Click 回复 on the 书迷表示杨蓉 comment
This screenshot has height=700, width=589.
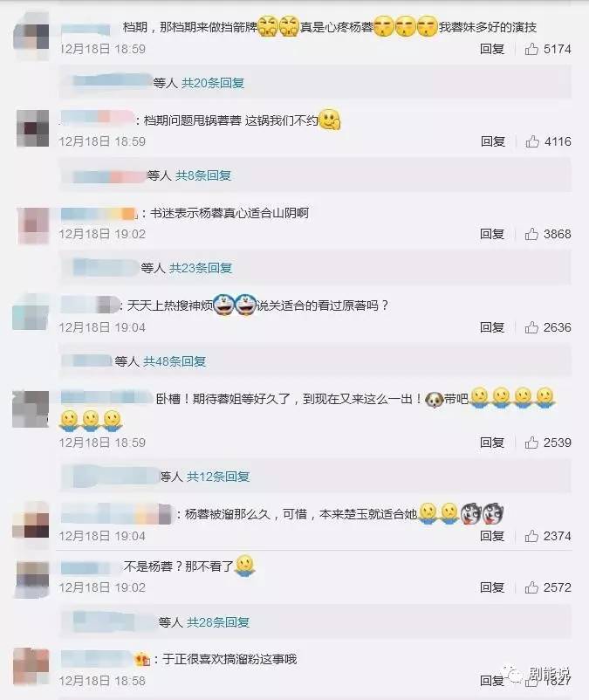tap(492, 234)
